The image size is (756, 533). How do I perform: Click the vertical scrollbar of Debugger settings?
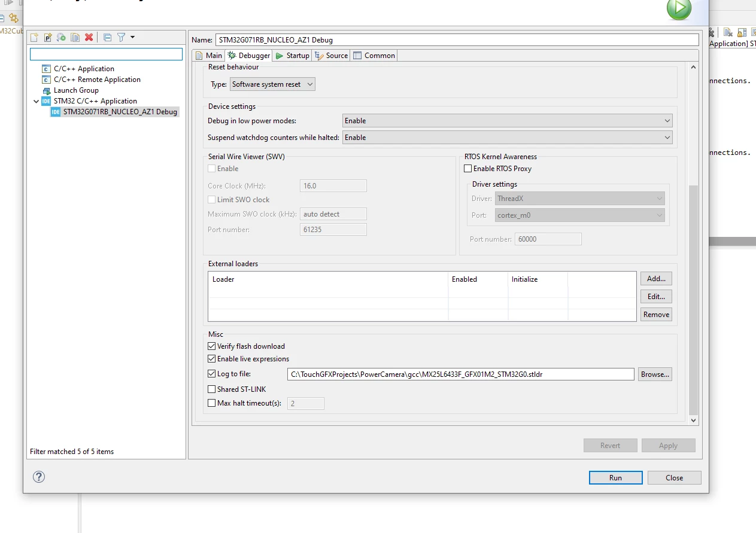tap(694, 299)
